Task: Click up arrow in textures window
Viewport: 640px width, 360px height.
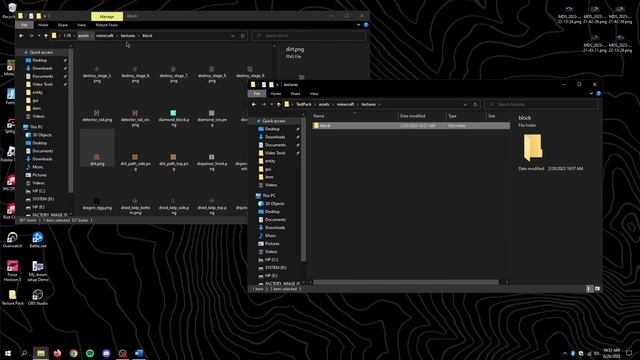Action: (279, 104)
